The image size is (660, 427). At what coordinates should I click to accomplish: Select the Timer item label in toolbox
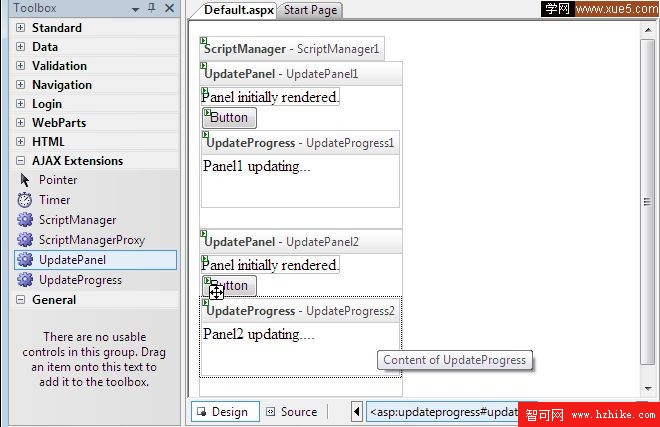click(55, 200)
